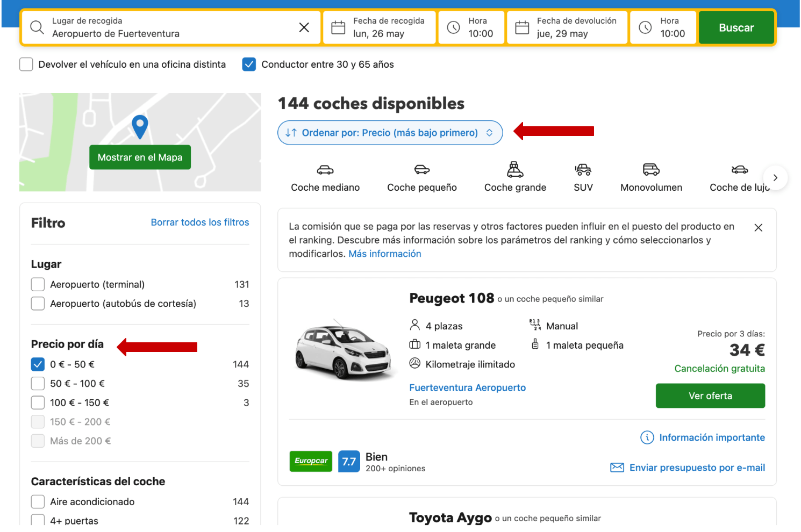Select the Coche pequeño category icon
Screen dimensions: 801x532
pos(422,170)
